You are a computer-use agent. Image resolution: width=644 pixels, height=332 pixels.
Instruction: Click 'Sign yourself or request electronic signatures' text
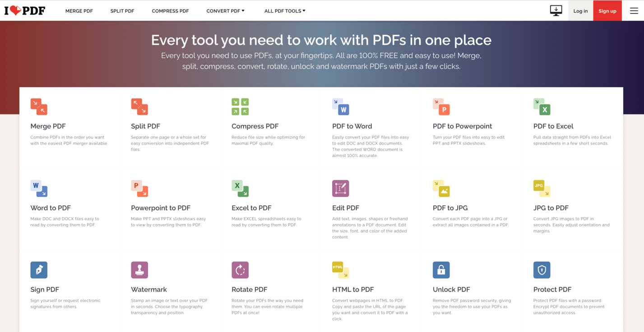65,304
